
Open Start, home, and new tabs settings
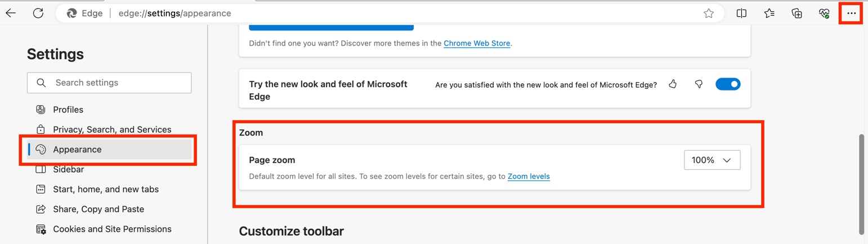106,189
